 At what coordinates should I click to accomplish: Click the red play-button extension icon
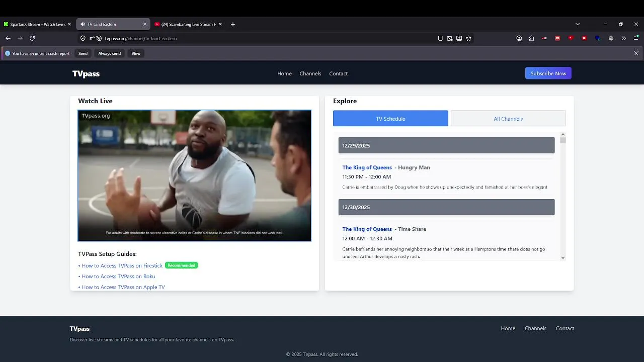pos(584,38)
